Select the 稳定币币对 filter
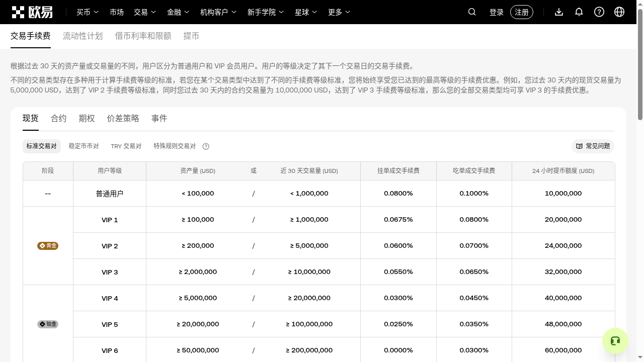This screenshot has height=362, width=644. 84,146
